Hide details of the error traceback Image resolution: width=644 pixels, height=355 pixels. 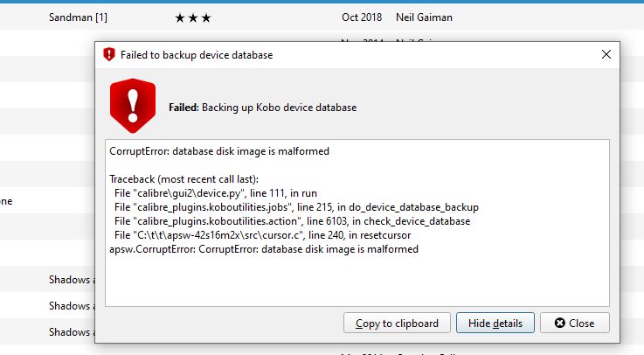(495, 323)
